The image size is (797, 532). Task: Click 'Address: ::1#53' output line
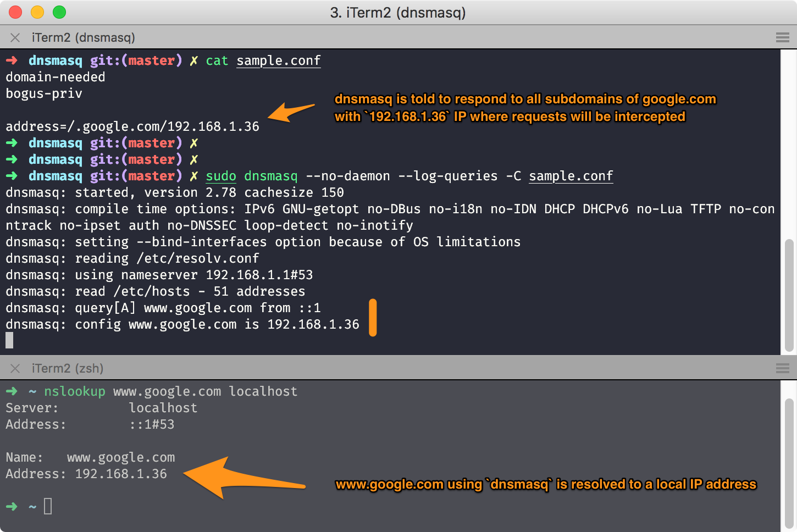pyautogui.click(x=90, y=424)
